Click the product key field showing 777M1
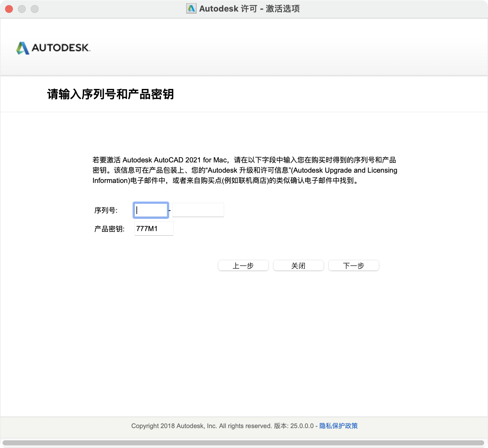The width and height of the screenshot is (488, 448). [x=154, y=228]
